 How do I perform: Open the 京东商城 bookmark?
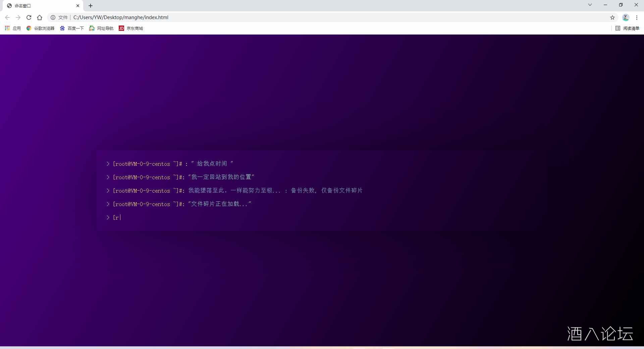[131, 29]
